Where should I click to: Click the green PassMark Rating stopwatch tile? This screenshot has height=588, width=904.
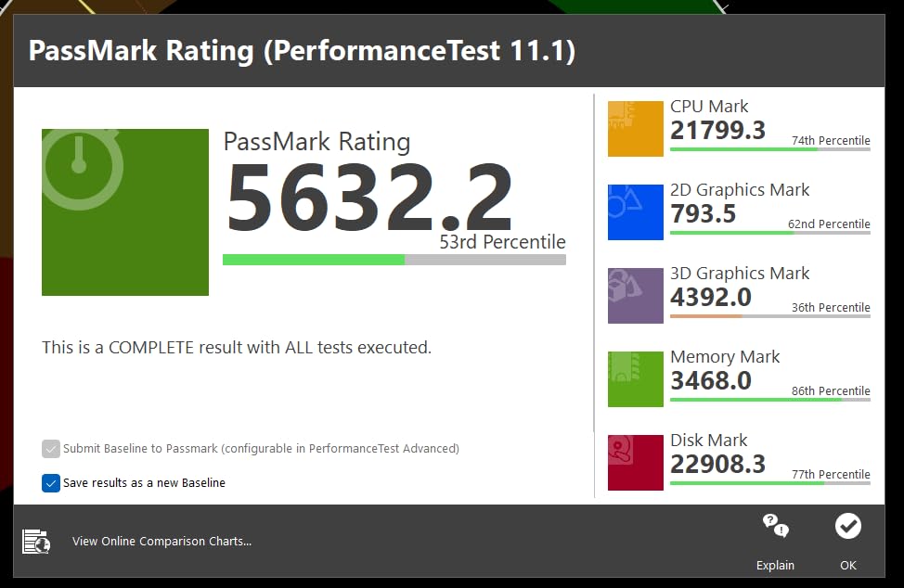(125, 212)
